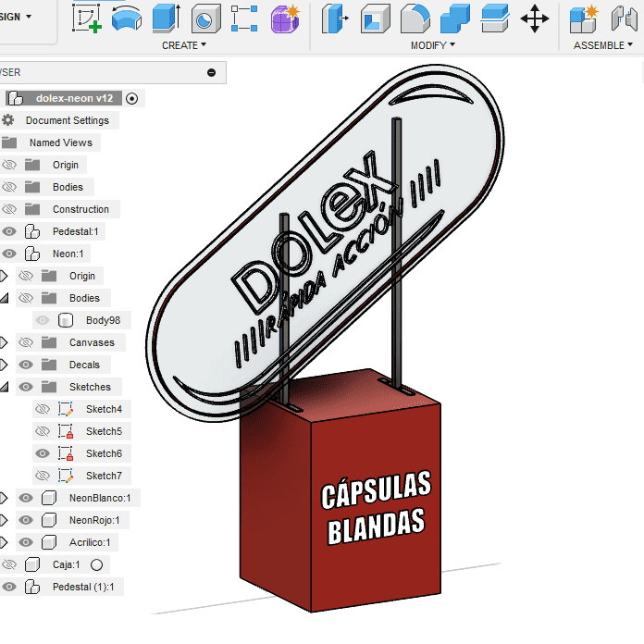Hide the Sketch6 sketch via eye icon

(43, 453)
